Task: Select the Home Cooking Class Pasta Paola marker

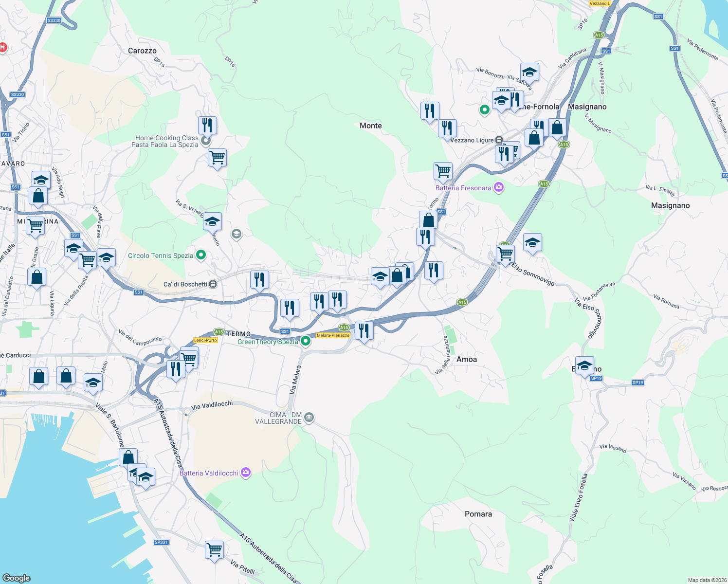Action: pos(205,140)
